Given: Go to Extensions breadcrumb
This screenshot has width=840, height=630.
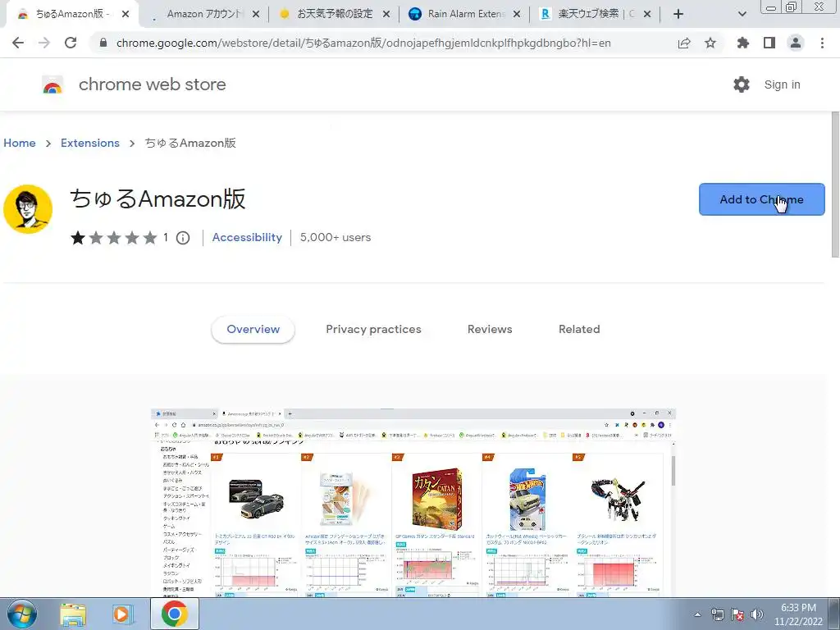Looking at the screenshot, I should coord(90,143).
